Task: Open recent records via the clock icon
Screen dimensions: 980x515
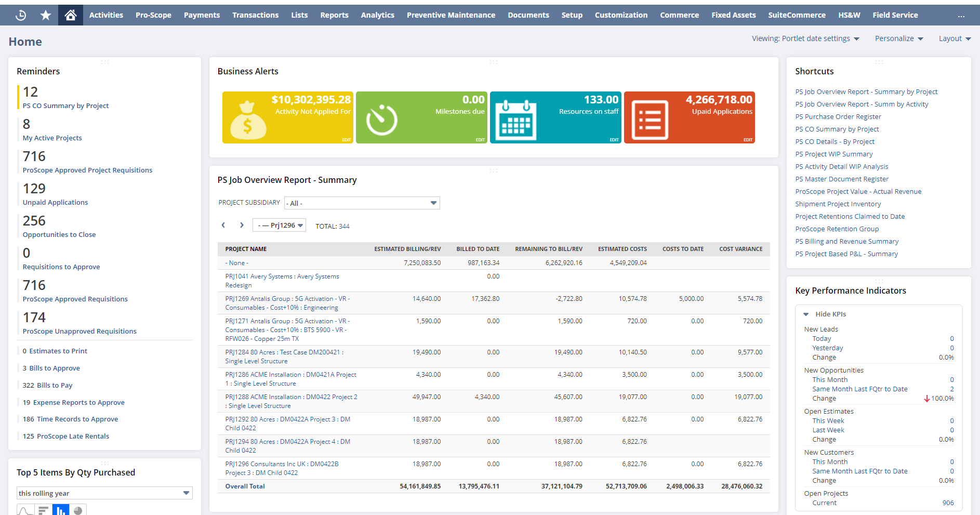Action: tap(20, 15)
